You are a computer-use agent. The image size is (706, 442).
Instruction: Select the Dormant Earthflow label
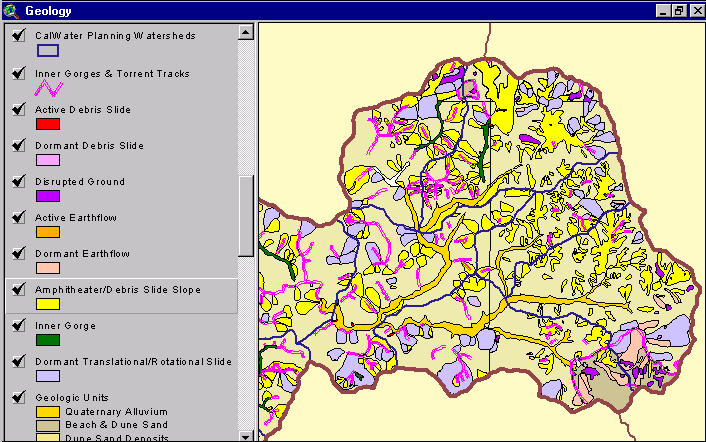coord(82,253)
